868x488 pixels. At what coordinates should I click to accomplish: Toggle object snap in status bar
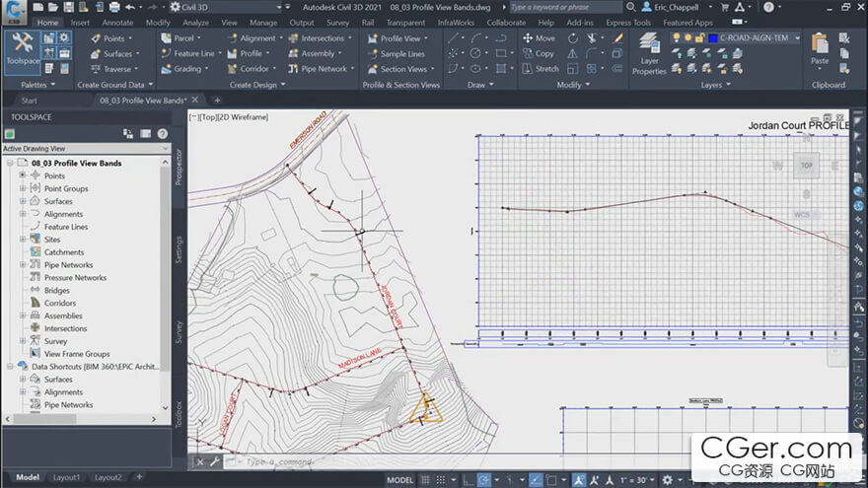pos(551,480)
